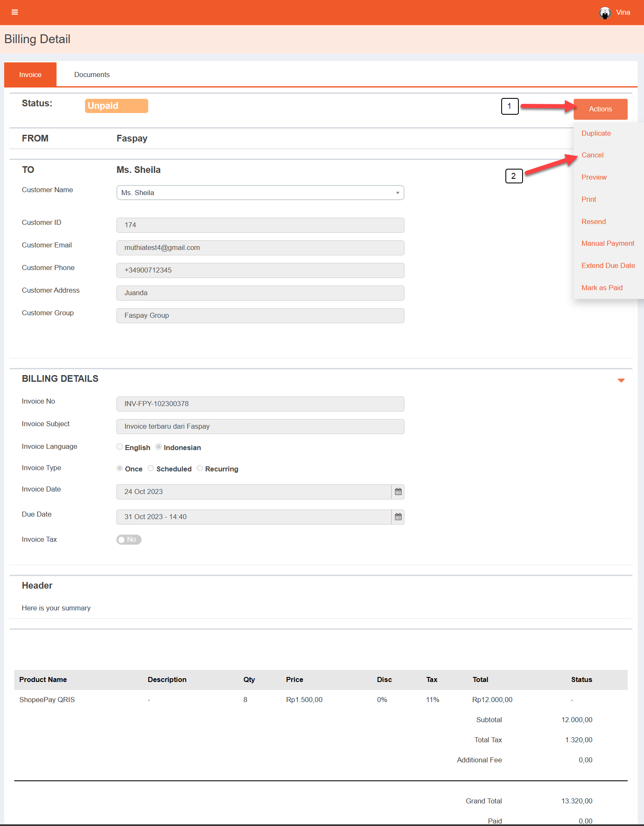Open the Due Date calendar icon
644x826 pixels.
[x=398, y=517]
